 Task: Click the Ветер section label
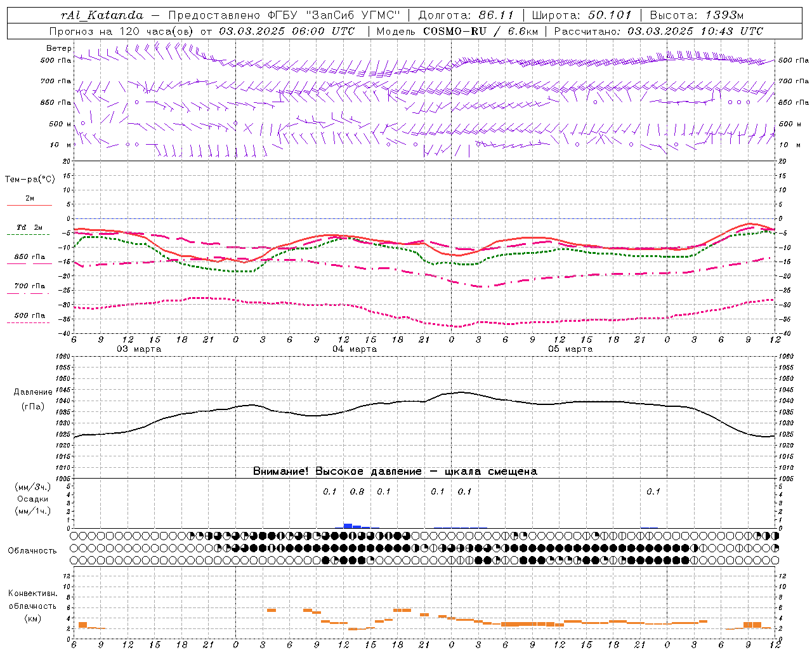click(58, 48)
